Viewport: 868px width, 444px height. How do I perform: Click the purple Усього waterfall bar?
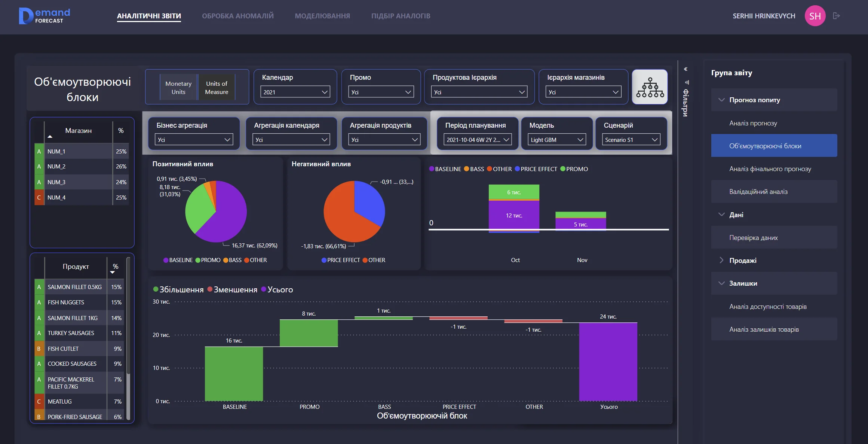[608, 361]
